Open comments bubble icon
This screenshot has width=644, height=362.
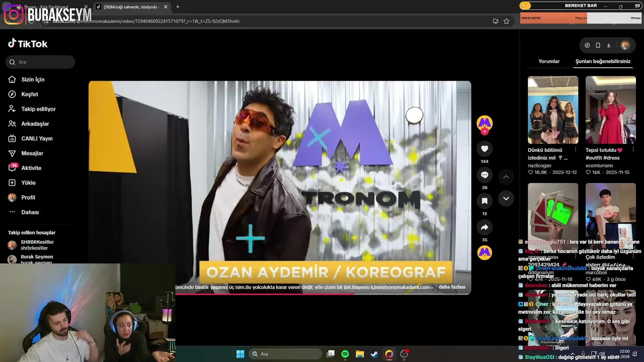[x=485, y=175]
